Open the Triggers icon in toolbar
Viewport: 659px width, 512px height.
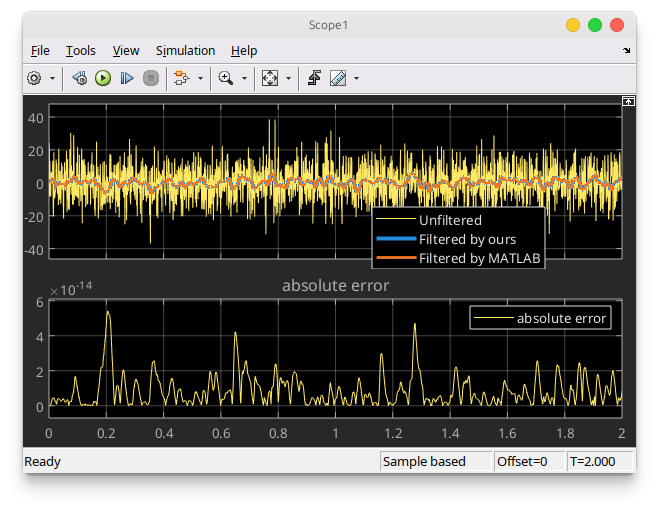click(314, 78)
